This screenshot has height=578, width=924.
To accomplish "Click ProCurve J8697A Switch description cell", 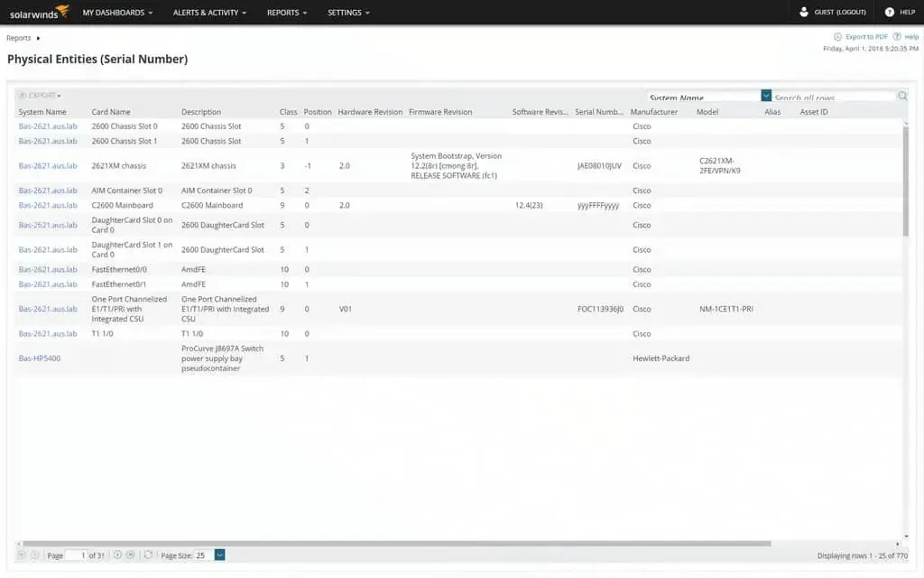I will [222, 359].
